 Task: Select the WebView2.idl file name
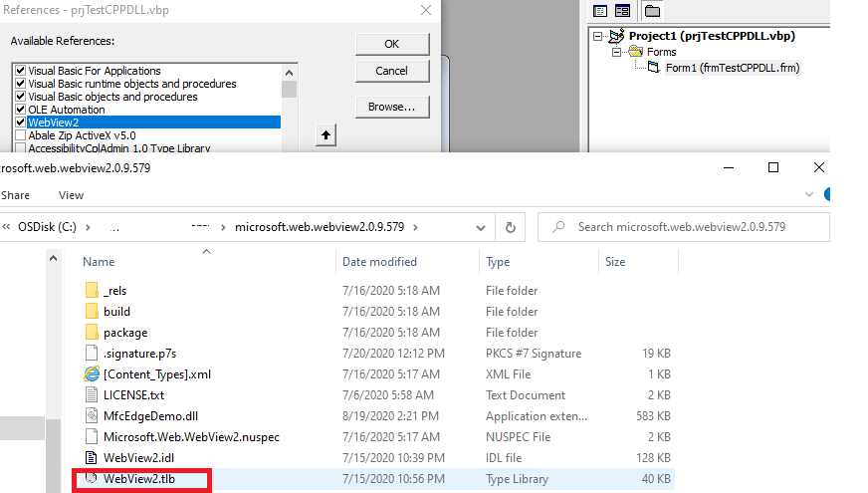[x=139, y=457]
